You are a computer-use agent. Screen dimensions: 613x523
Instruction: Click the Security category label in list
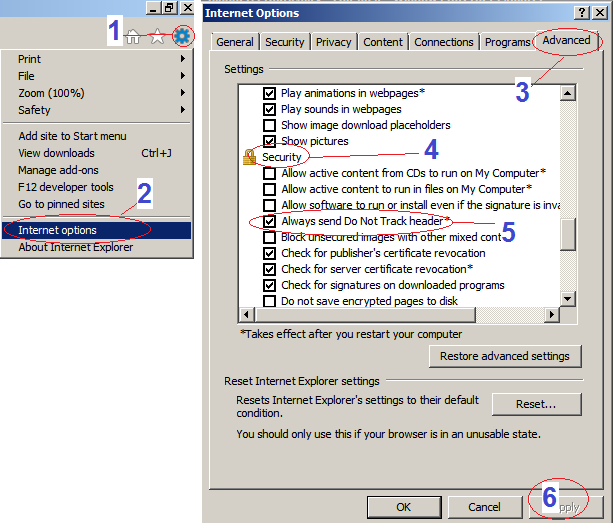[x=281, y=157]
